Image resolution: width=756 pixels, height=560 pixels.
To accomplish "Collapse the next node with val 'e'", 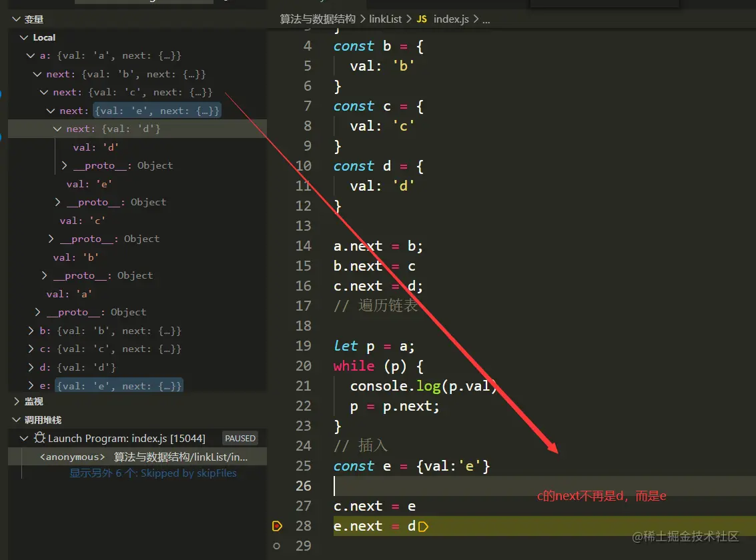I will [x=51, y=111].
